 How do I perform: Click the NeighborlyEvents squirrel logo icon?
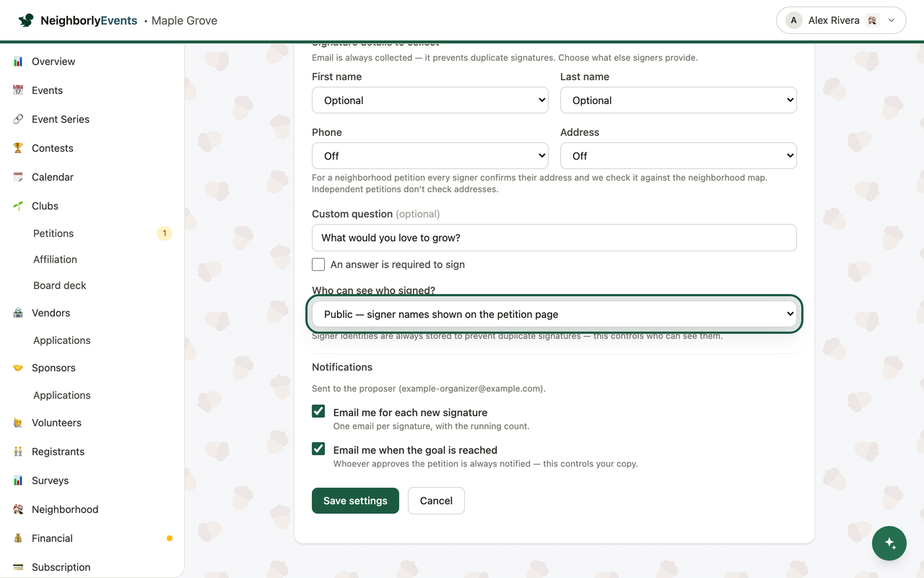pyautogui.click(x=26, y=20)
